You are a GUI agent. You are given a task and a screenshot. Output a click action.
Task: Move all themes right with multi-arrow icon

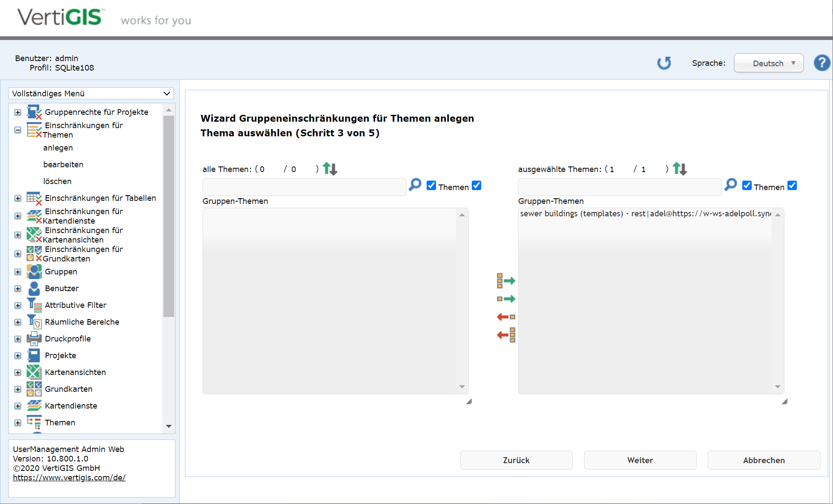[506, 281]
